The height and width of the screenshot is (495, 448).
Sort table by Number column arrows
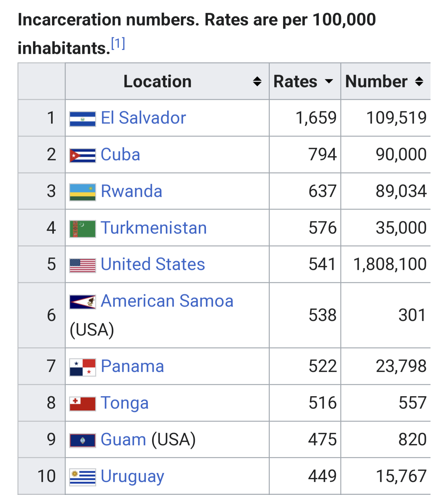[419, 81]
